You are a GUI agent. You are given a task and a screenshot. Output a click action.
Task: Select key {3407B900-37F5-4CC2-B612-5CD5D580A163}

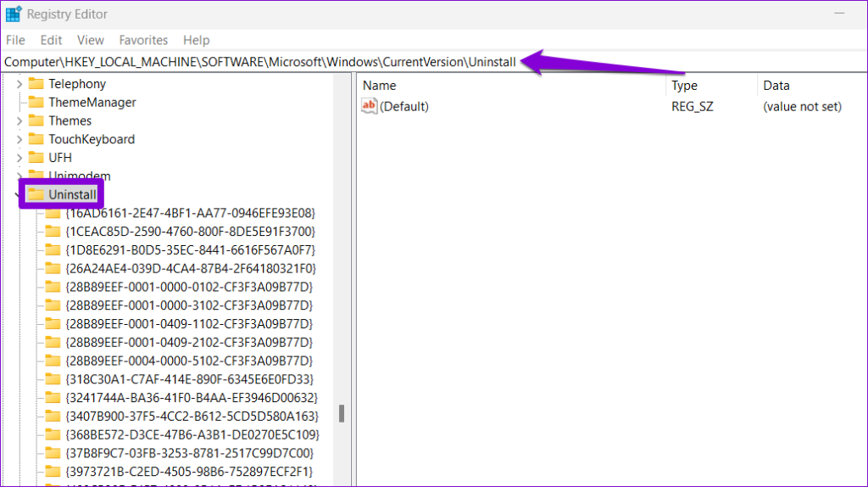[192, 416]
